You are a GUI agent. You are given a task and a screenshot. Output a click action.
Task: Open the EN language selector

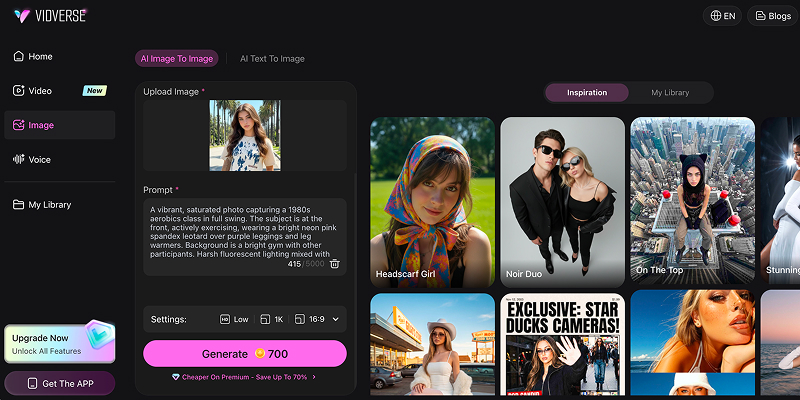[722, 16]
